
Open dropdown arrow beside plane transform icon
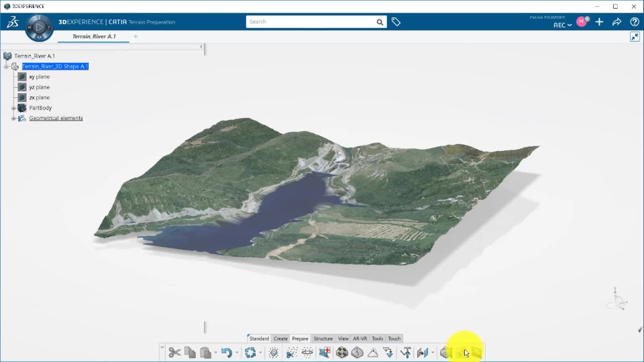433,353
